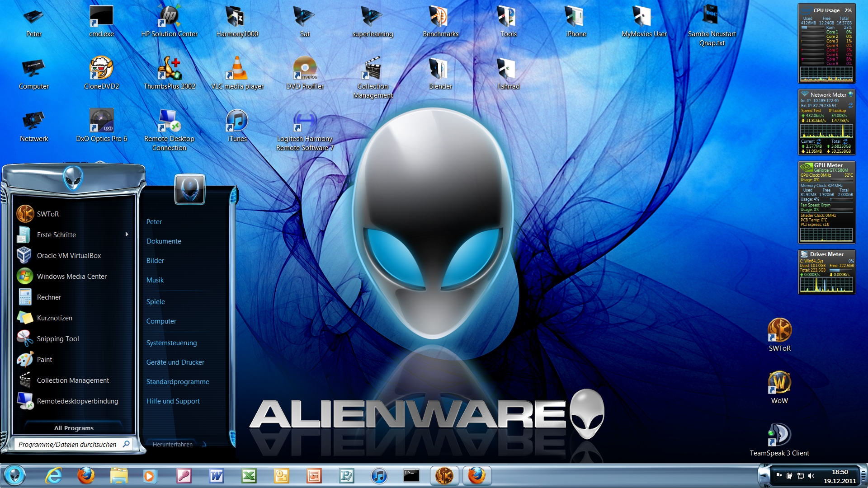Click the Herunterfahren button

(x=172, y=444)
